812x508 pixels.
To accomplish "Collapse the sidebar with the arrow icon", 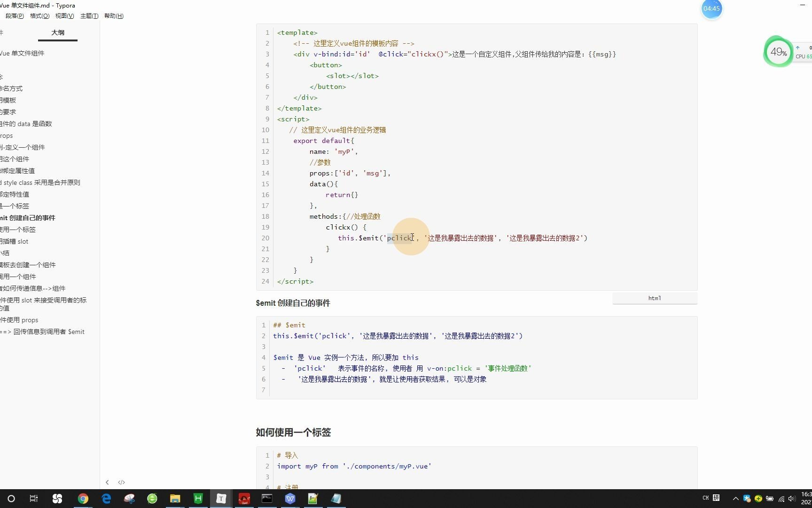I will click(x=108, y=482).
